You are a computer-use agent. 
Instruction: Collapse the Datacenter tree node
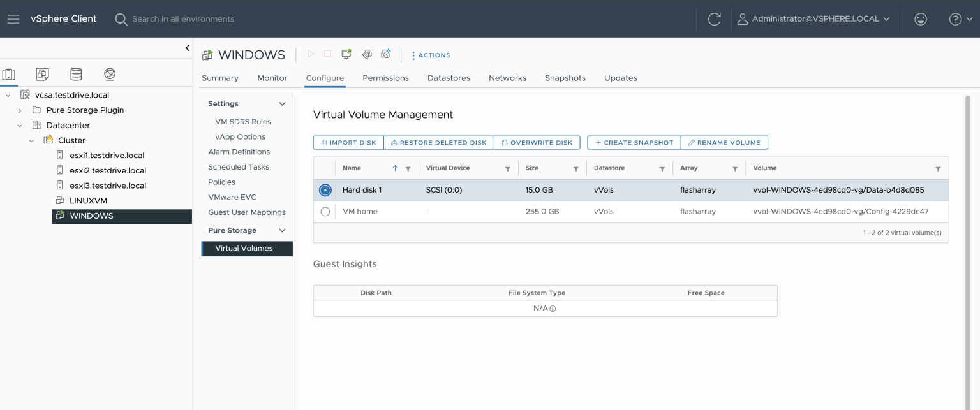click(x=20, y=126)
